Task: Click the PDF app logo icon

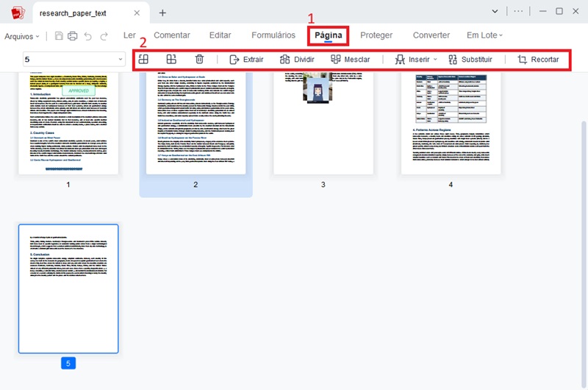Action: 18,13
